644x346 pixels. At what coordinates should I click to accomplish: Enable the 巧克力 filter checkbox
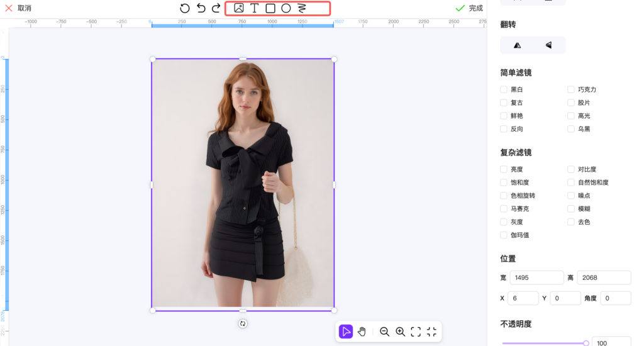point(571,89)
